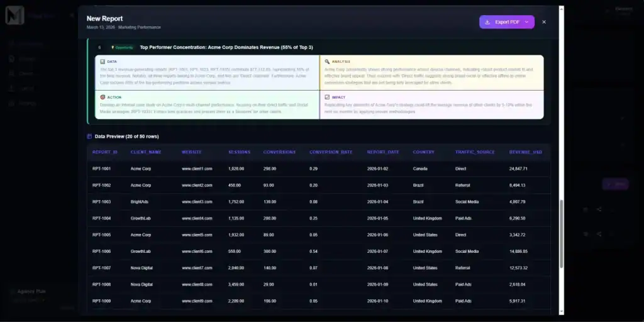Click the CONVERSION_RATE column header
Viewport: 644px width, 322px height.
click(331, 152)
